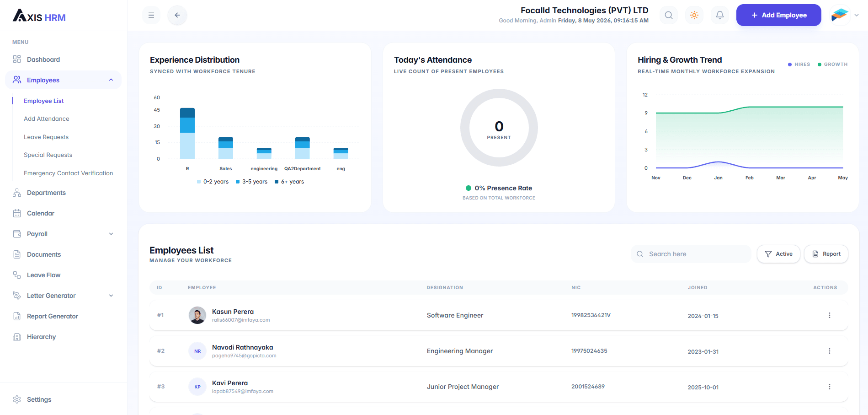Click the Settings gear icon
Viewport: 868px width, 415px height.
click(17, 399)
